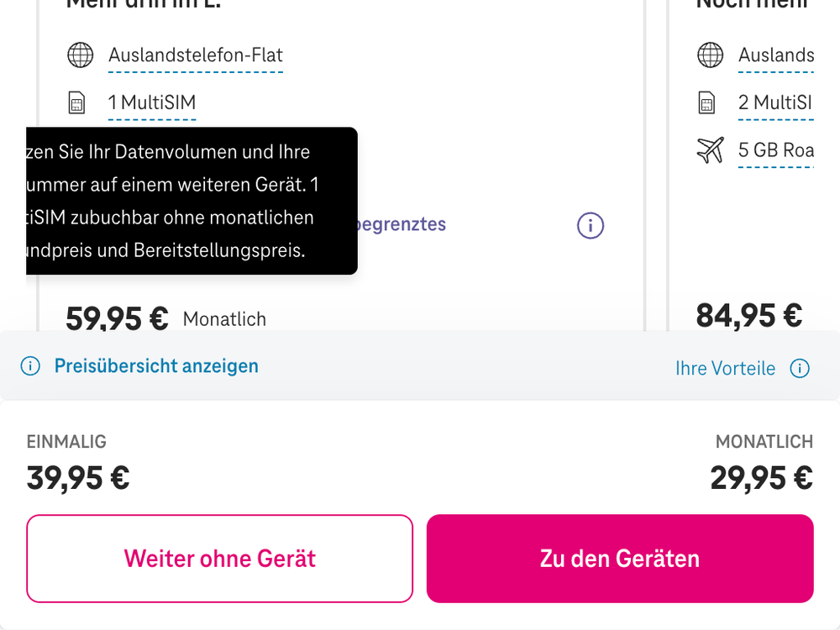Reveal info for 5 GB Roaming
This screenshot has width=840, height=630.
pos(775,150)
